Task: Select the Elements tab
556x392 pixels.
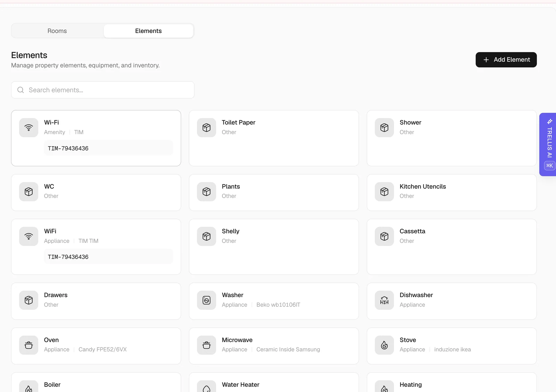Action: pyautogui.click(x=148, y=31)
